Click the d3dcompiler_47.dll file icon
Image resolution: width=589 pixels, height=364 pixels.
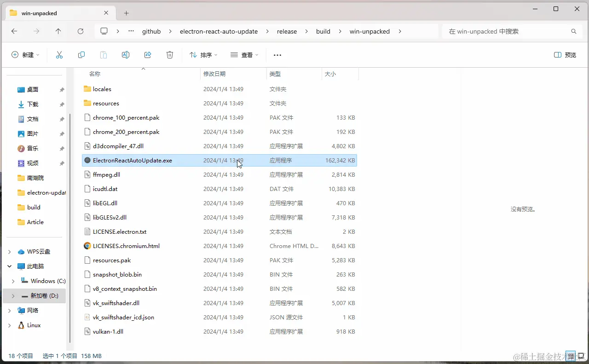(x=87, y=146)
